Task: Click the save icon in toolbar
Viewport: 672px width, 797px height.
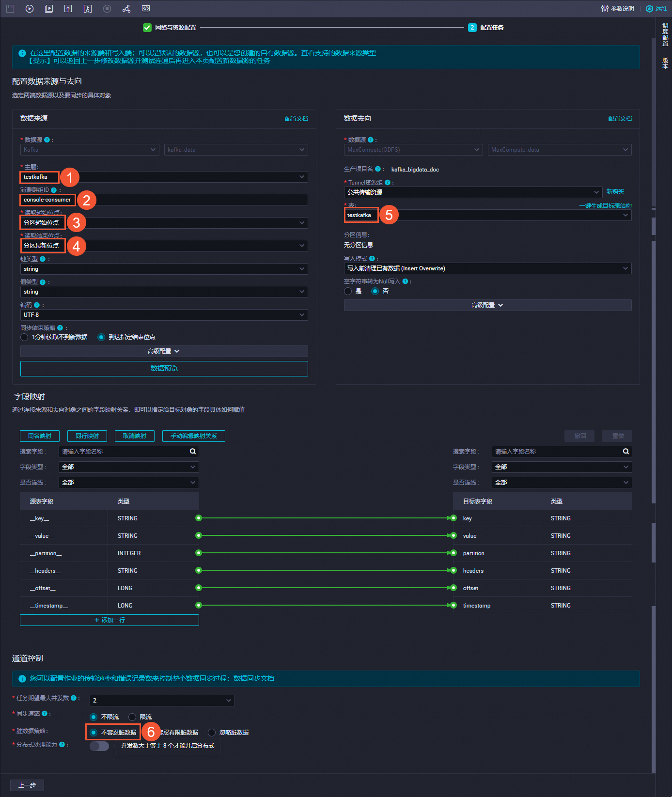Action: coord(10,8)
